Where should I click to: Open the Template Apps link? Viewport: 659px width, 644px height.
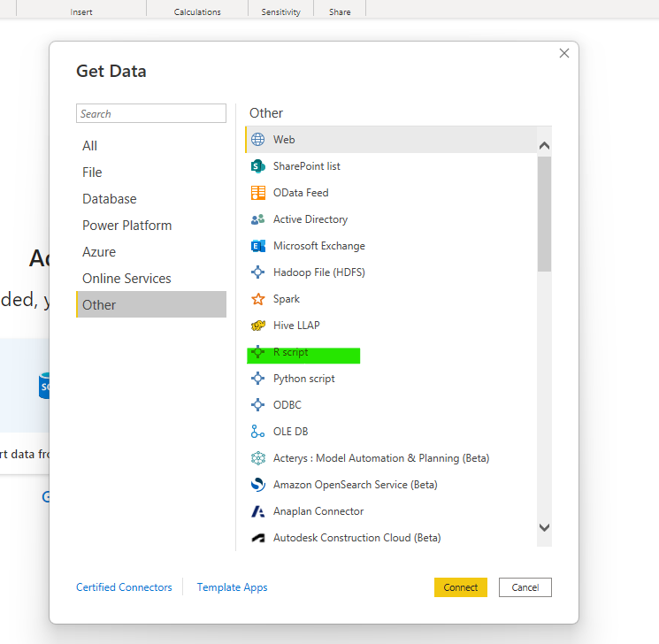232,587
